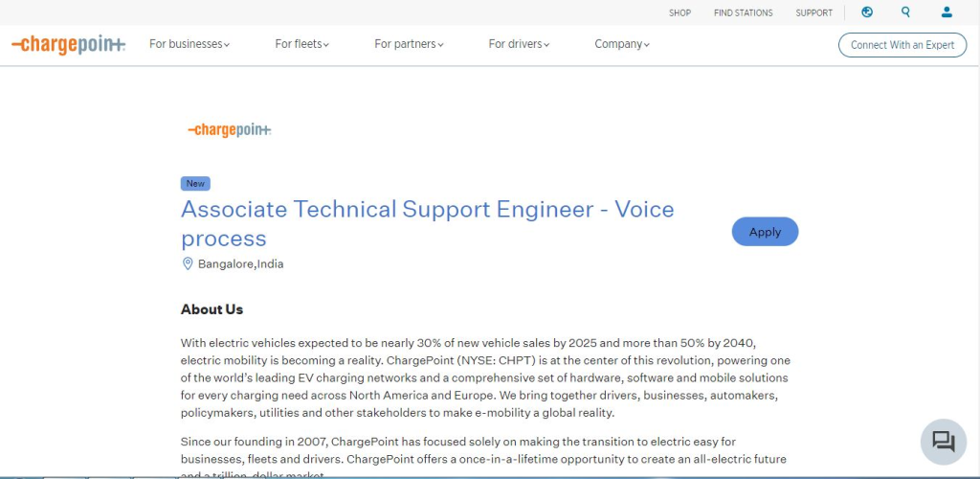Viewport: 980px width, 479px height.
Task: Click the Associate Technical Support Engineer title
Action: coord(428,223)
